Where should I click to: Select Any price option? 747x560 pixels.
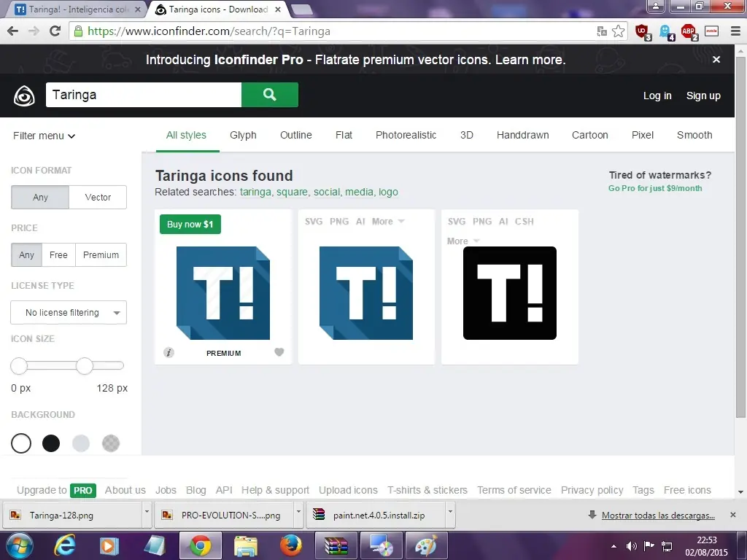coord(27,254)
